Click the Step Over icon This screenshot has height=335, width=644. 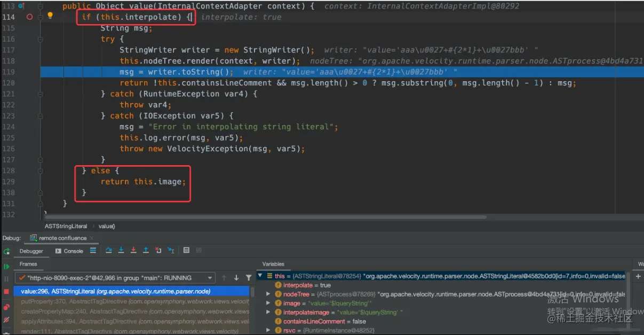pos(109,251)
